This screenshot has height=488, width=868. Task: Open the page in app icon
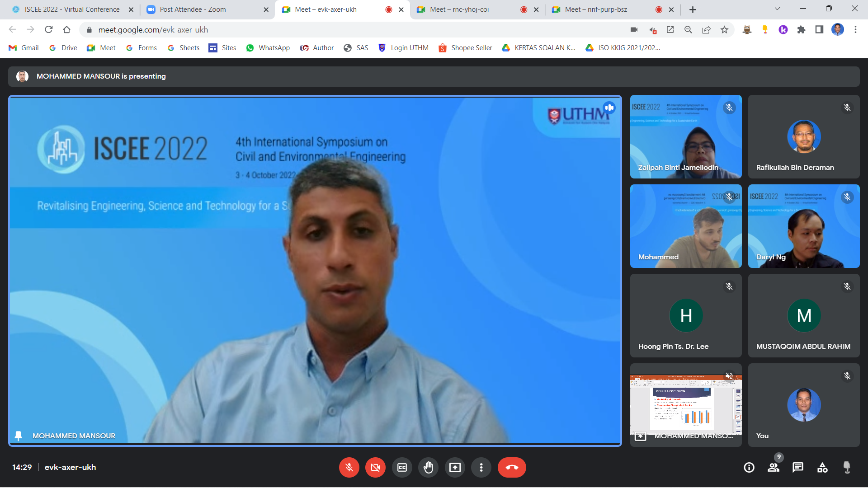670,29
